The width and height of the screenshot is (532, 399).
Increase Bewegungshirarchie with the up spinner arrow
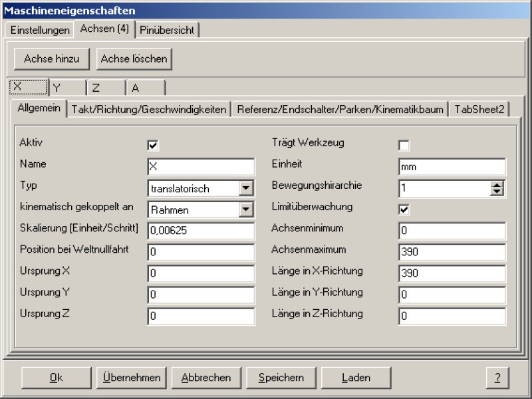(497, 185)
